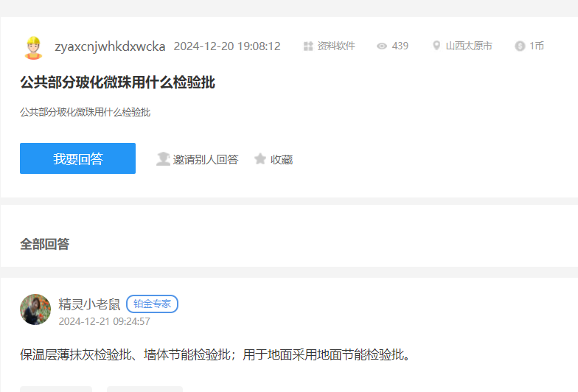The height and width of the screenshot is (392, 578).
Task: Open the 资料软件 category link
Action: pos(336,46)
